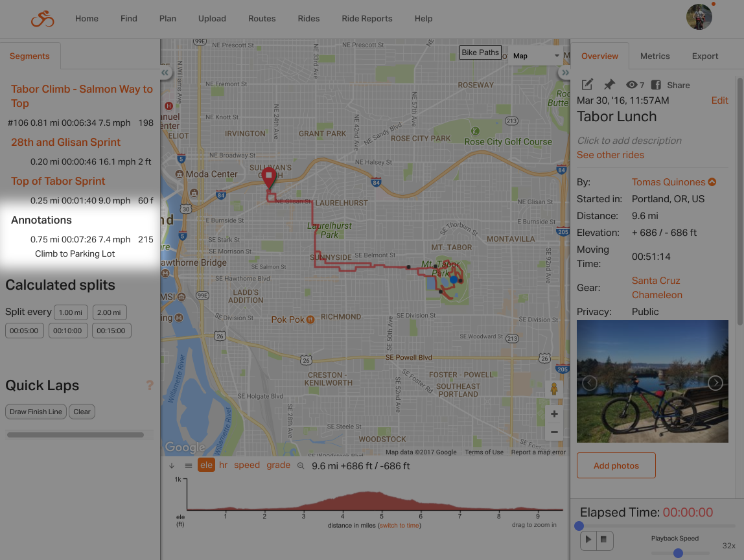The image size is (744, 560).
Task: Click the chart zoom magnifier icon
Action: pos(300,466)
